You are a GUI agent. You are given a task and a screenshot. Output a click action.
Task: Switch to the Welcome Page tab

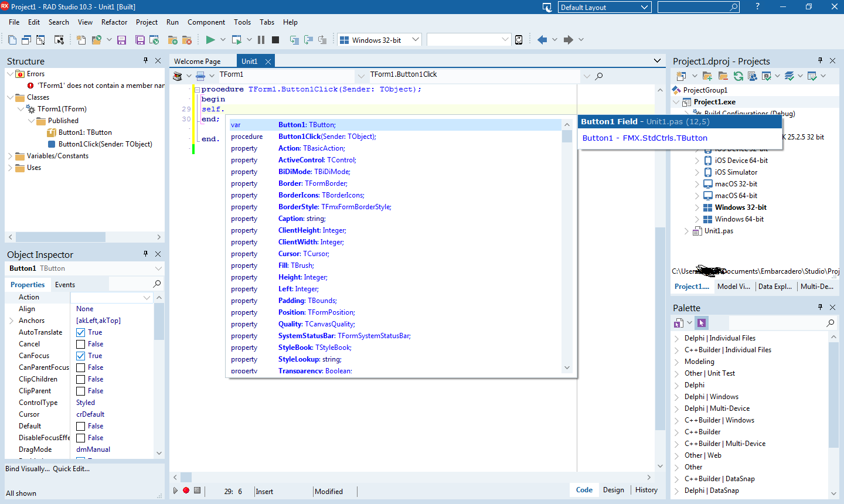tap(198, 61)
